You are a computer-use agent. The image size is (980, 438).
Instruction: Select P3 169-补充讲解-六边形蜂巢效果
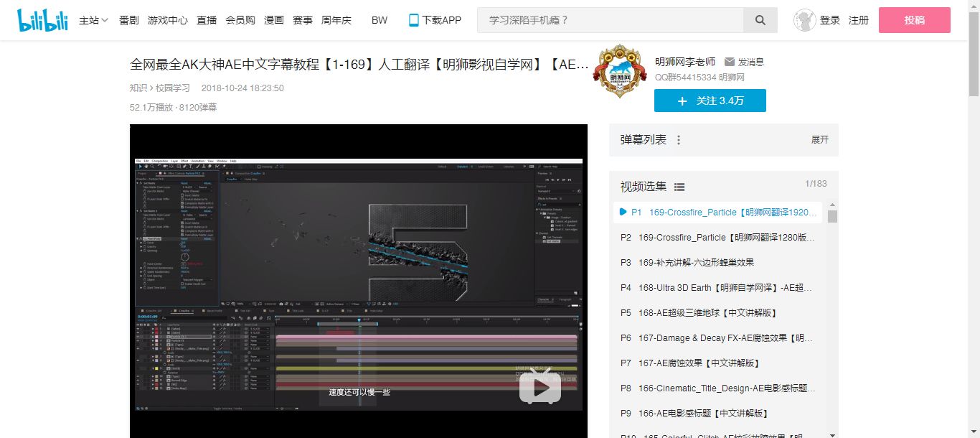pyautogui.click(x=718, y=262)
